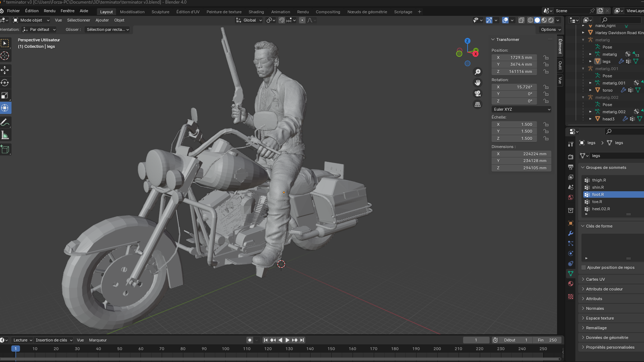
Task: Click the zoom magnifier icon in viewport
Action: (x=478, y=72)
